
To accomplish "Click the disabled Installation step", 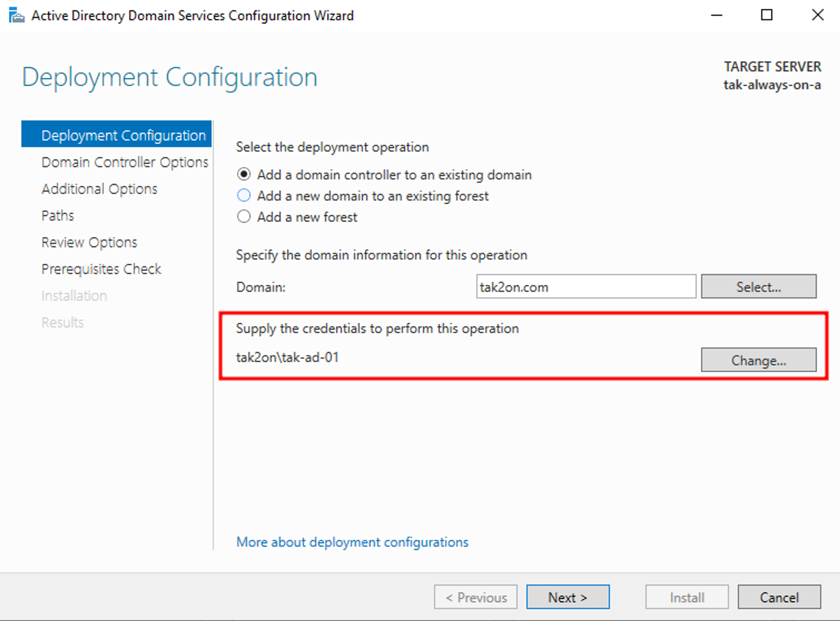I will click(x=74, y=296).
